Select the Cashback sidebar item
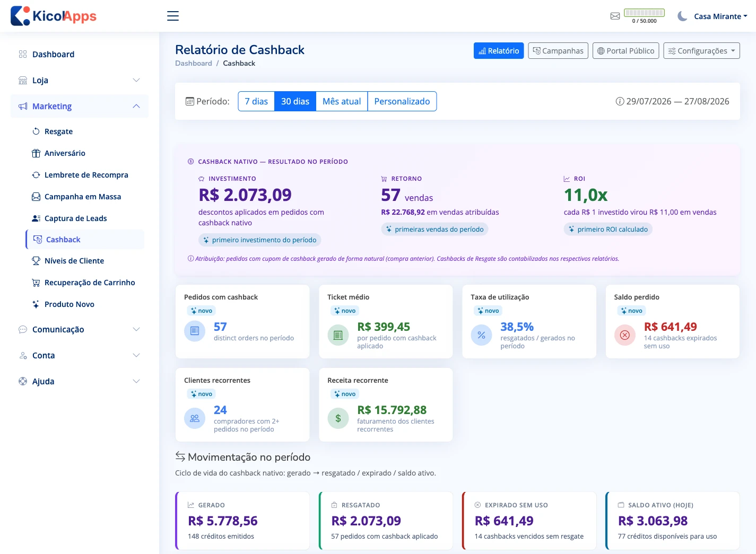 click(x=85, y=239)
